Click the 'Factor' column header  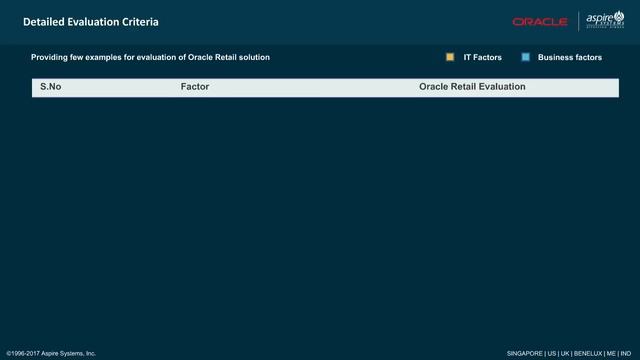pos(195,87)
